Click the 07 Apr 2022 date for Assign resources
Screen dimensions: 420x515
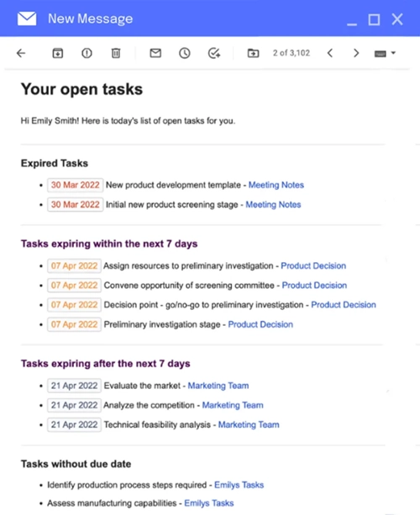(74, 265)
